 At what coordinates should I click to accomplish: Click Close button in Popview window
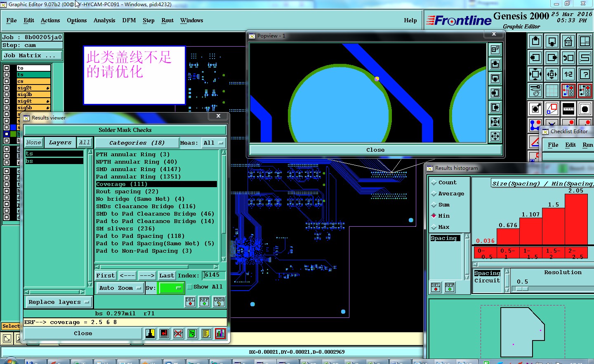(x=375, y=150)
